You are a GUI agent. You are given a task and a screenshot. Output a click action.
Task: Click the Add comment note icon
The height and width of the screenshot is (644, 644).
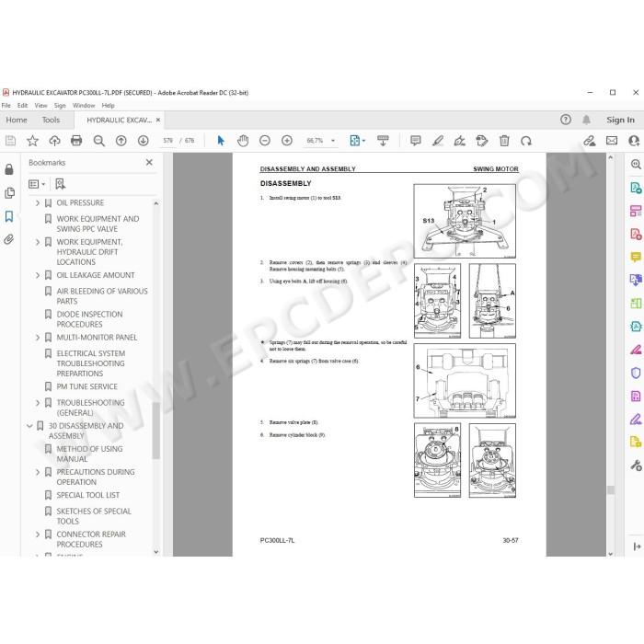coord(416,141)
